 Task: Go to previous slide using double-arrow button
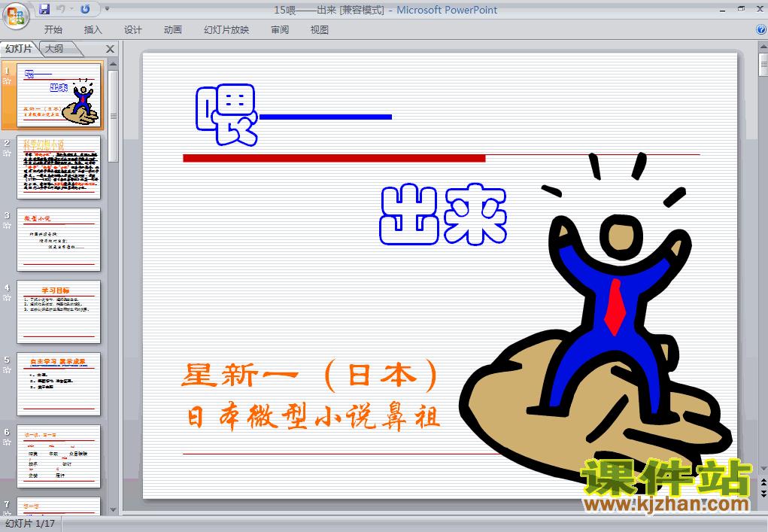[763, 483]
